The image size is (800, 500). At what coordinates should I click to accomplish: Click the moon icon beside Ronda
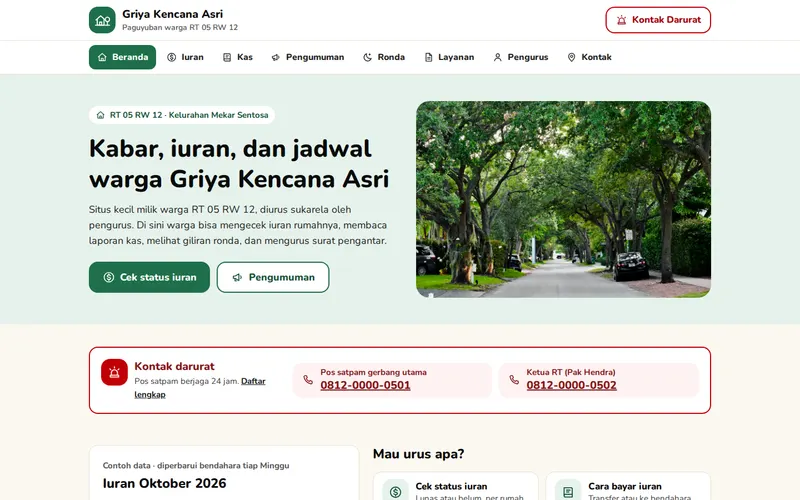[367, 57]
